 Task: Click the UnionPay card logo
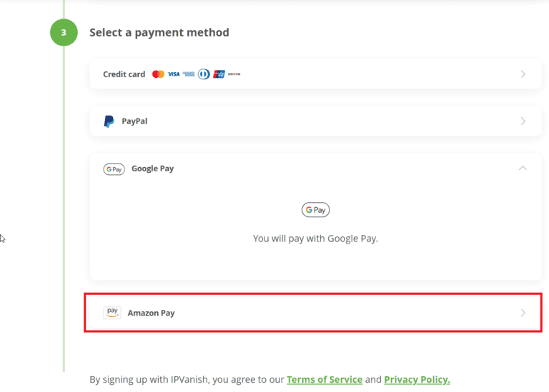pyautogui.click(x=219, y=74)
